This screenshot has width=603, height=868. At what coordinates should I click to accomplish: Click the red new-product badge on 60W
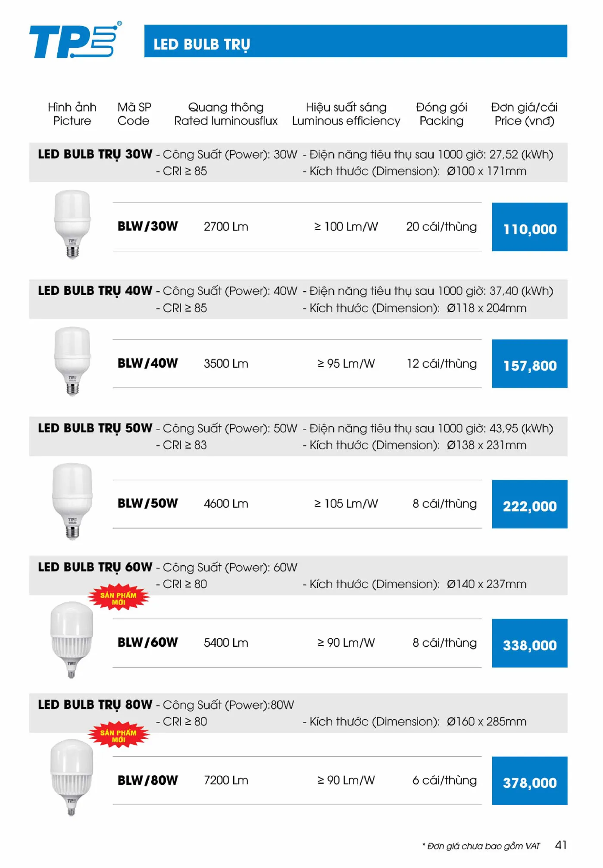click(119, 598)
